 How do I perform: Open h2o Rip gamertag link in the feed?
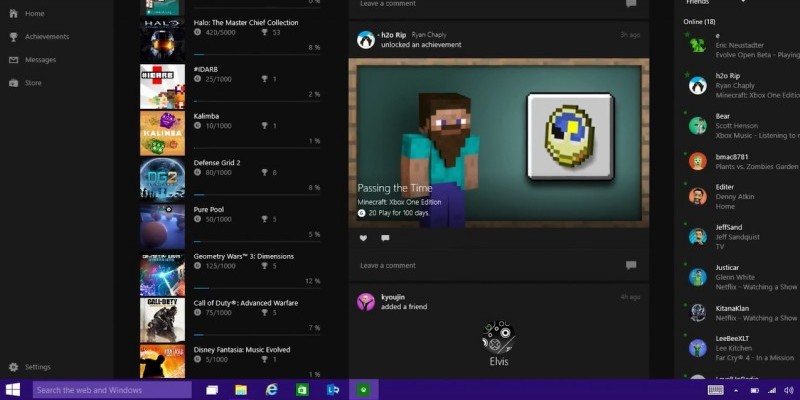pos(393,35)
